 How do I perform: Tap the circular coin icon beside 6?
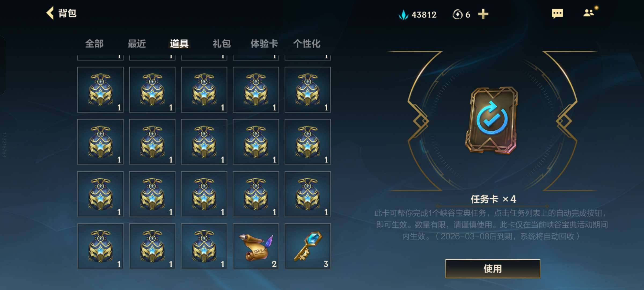click(x=457, y=14)
